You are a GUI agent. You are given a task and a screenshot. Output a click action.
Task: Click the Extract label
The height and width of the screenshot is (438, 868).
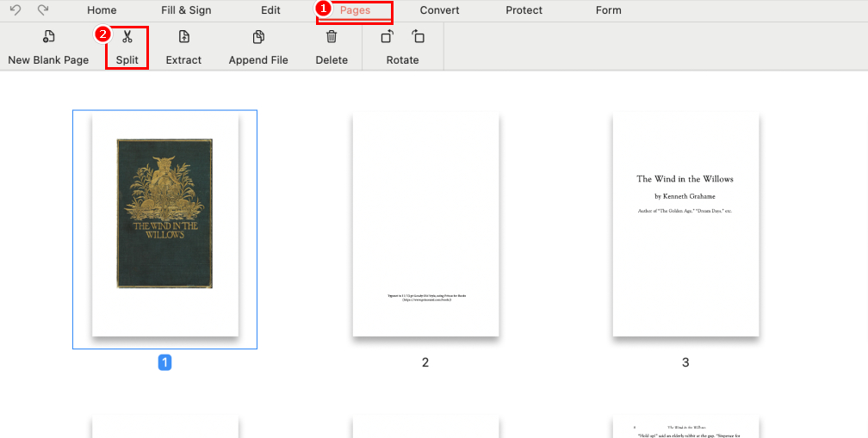pos(183,59)
